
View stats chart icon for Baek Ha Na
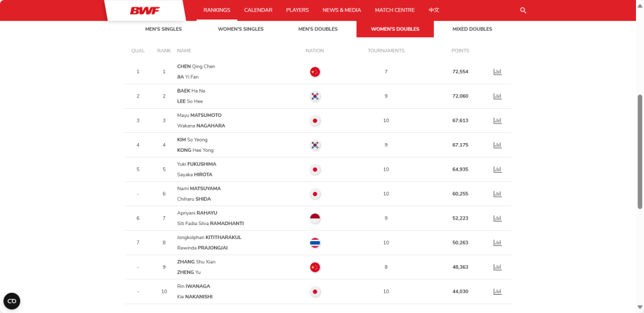tap(497, 96)
